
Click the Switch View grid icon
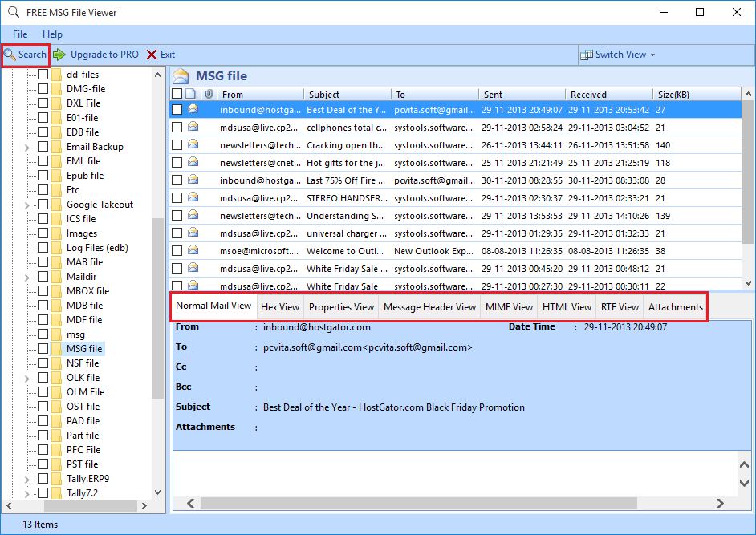[x=587, y=55]
